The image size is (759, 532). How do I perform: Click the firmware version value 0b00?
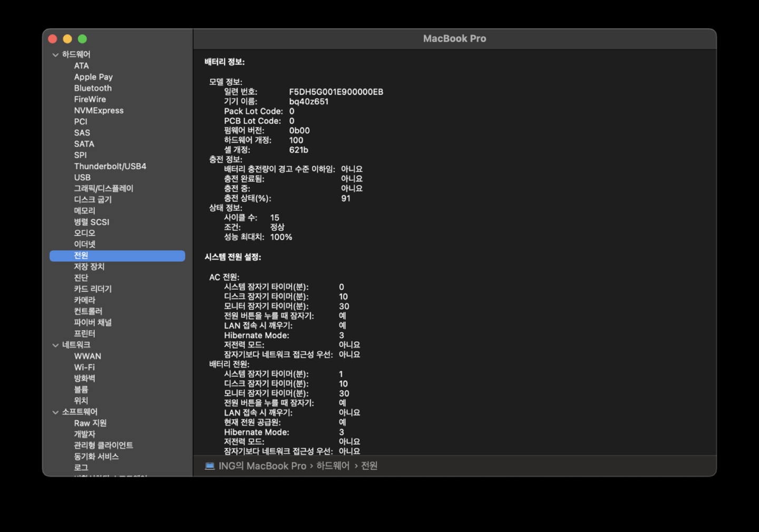pos(299,131)
